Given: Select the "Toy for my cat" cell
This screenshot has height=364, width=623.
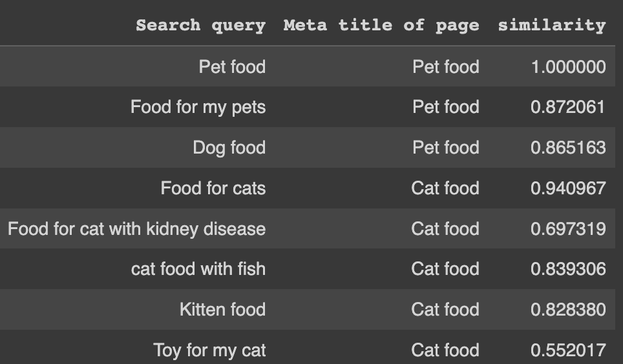Looking at the screenshot, I should pos(209,350).
